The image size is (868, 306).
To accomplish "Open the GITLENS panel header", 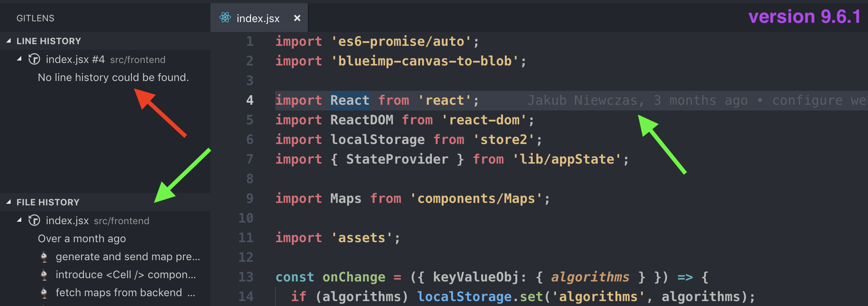I will click(x=36, y=18).
